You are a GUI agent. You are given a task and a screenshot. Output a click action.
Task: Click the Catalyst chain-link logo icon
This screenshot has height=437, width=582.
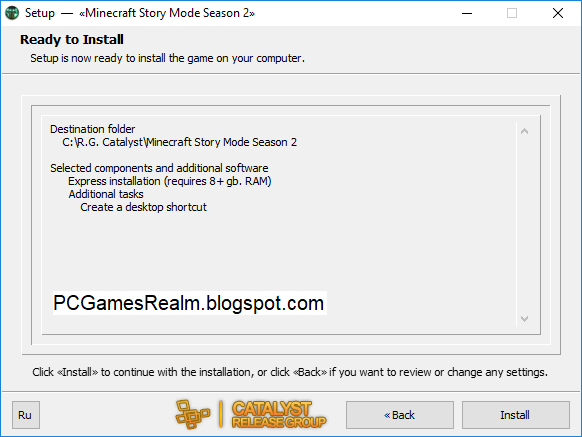tap(193, 414)
